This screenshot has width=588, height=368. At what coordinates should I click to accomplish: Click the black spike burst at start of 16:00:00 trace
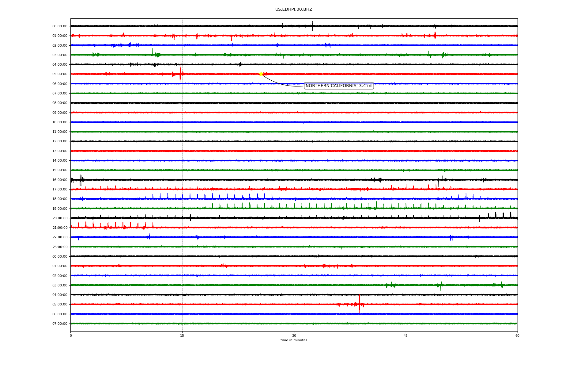point(80,180)
